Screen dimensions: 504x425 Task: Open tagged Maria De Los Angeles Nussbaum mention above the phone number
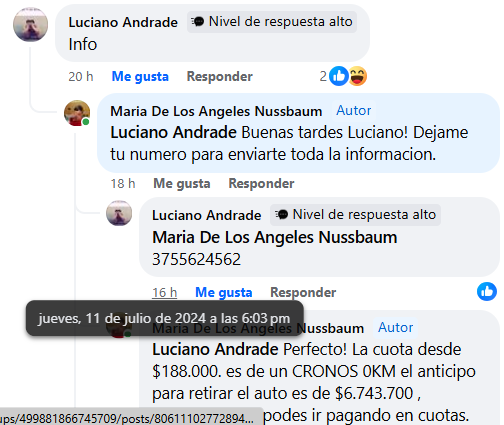click(x=275, y=238)
